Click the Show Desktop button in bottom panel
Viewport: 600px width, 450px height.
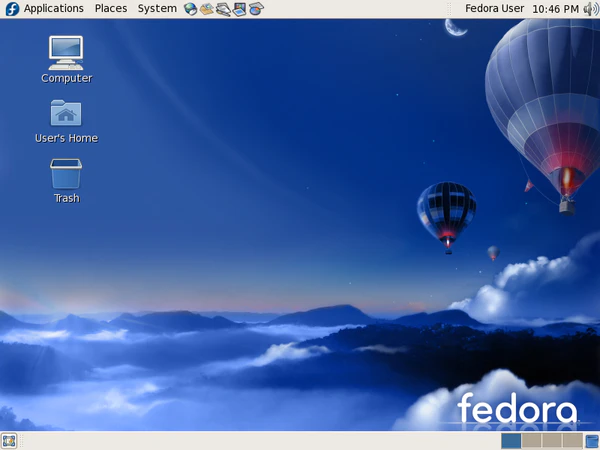pyautogui.click(x=9, y=441)
